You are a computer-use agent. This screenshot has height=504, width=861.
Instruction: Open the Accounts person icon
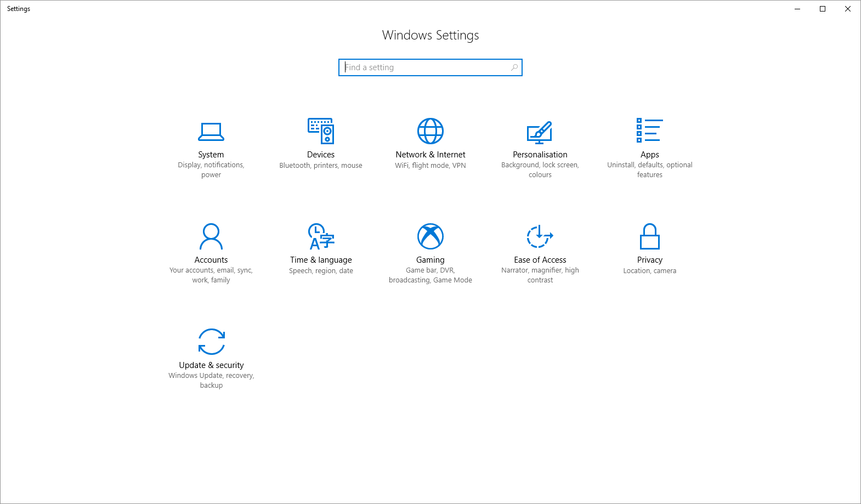click(x=211, y=236)
